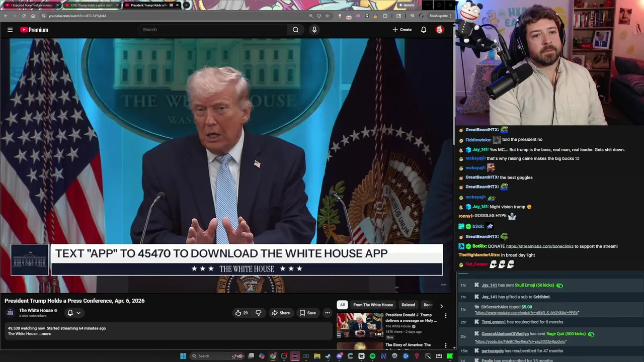Click the Share button

click(280, 313)
